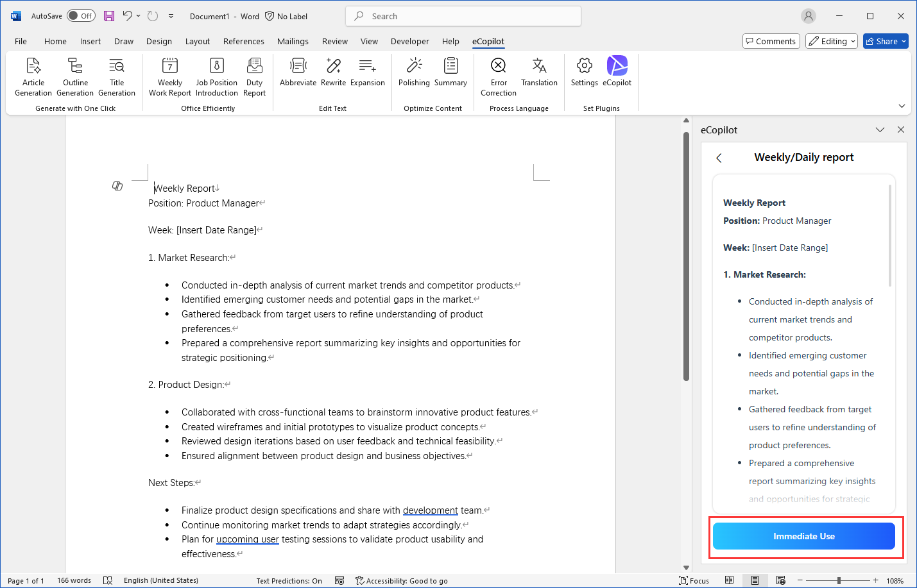
Task: Open the Article Generation tool
Action: click(x=33, y=76)
